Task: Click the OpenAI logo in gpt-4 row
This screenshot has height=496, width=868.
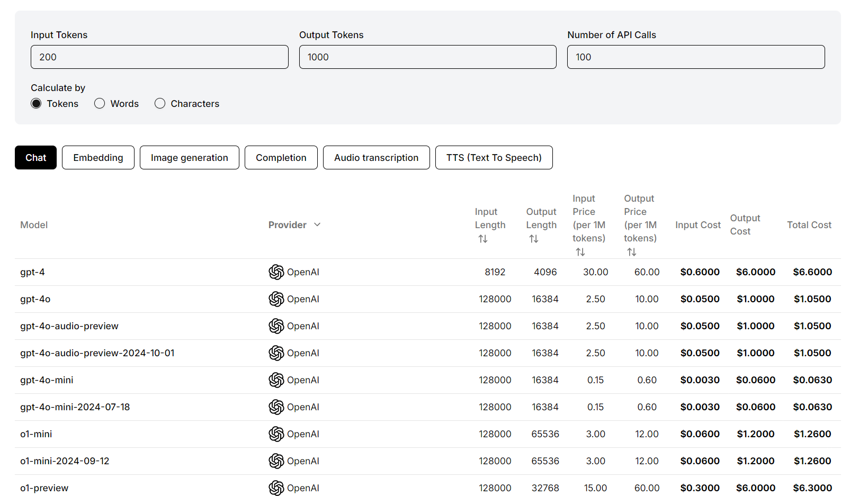Action: coord(276,272)
